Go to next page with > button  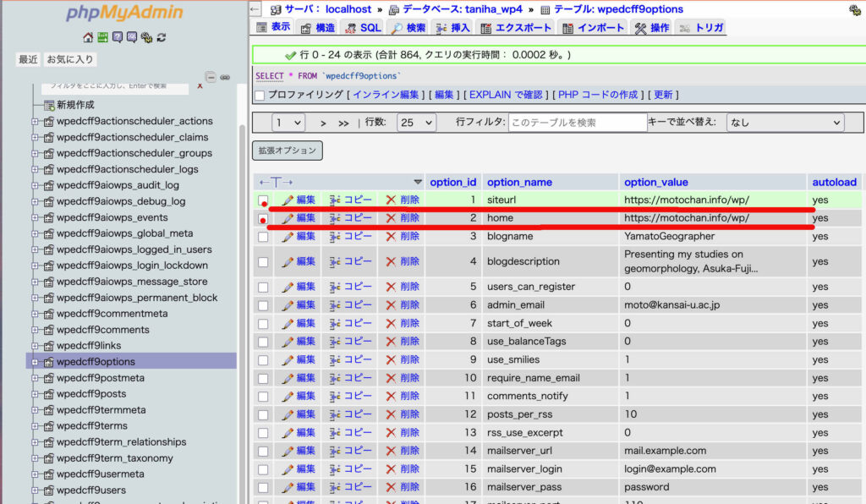(x=323, y=123)
